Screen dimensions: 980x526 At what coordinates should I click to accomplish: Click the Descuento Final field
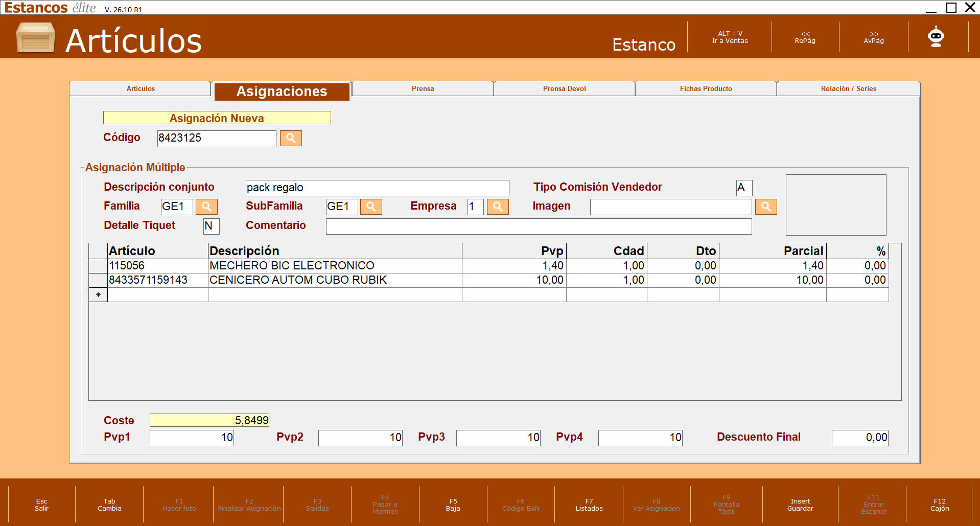pos(860,438)
